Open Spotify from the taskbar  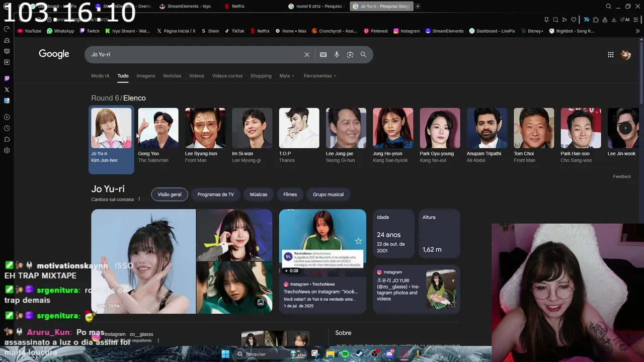click(345, 354)
